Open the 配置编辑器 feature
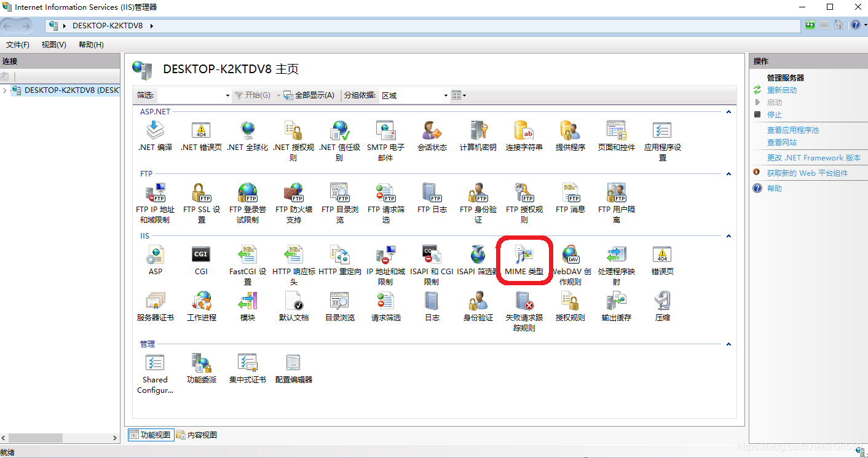Screen dimensions: 868x458 click(294, 369)
